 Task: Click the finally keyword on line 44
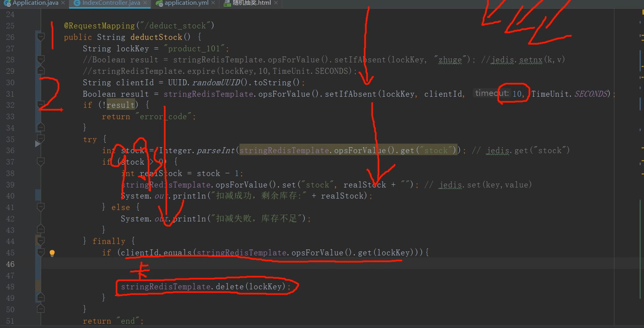pos(109,241)
